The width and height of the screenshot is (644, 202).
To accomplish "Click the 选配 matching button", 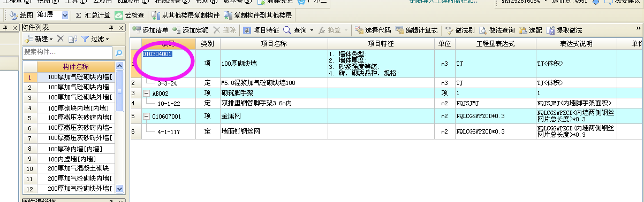I will pyautogui.click(x=530, y=30).
